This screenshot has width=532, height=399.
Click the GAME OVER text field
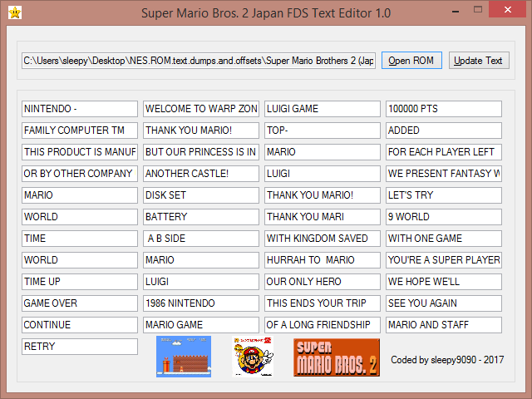point(80,303)
